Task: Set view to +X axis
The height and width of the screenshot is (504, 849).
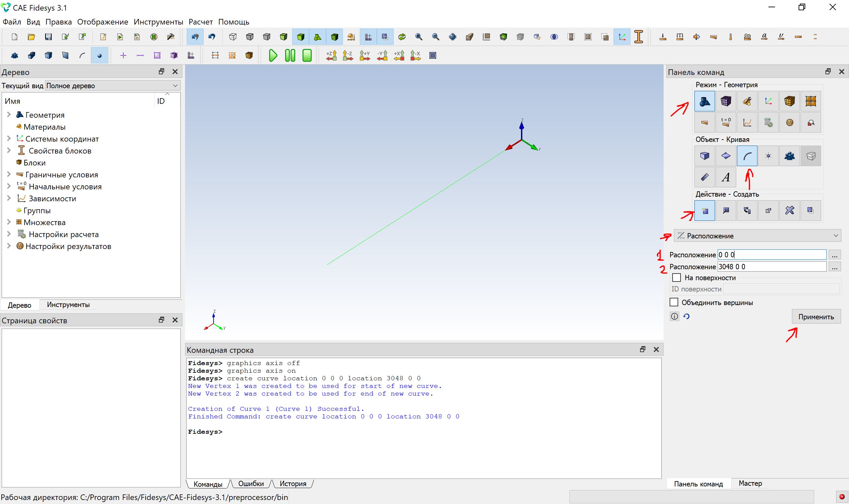Action: pos(399,55)
